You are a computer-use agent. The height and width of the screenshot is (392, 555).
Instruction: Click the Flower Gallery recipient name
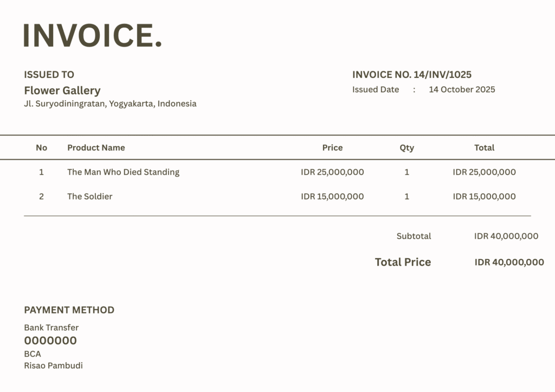tap(62, 90)
